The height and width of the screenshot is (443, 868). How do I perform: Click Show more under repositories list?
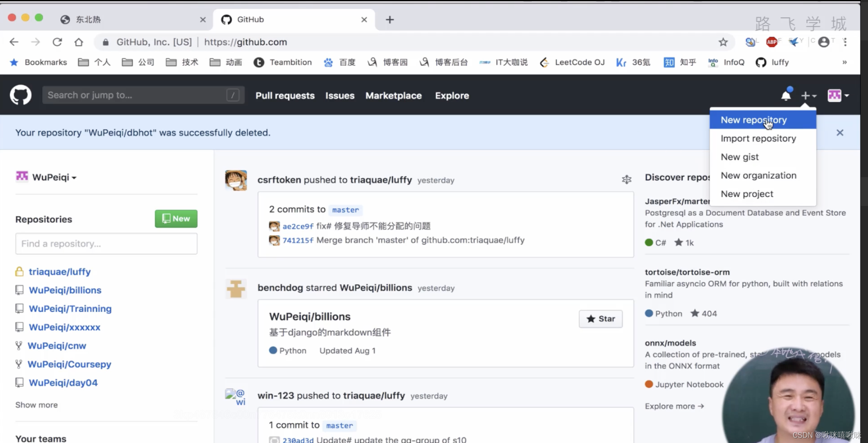pos(36,405)
